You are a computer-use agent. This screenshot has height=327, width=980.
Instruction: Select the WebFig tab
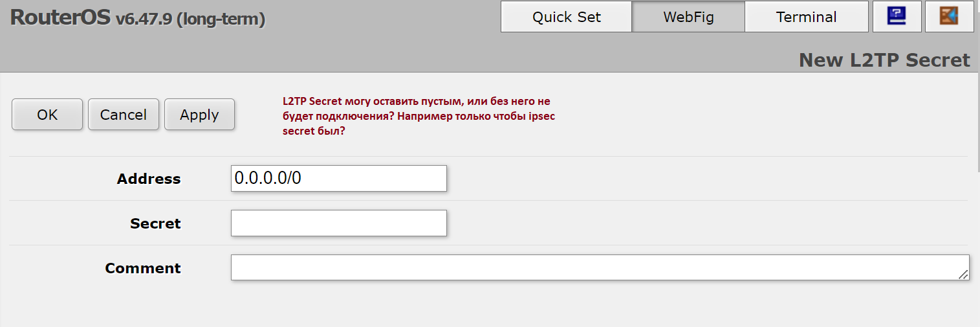pos(688,17)
